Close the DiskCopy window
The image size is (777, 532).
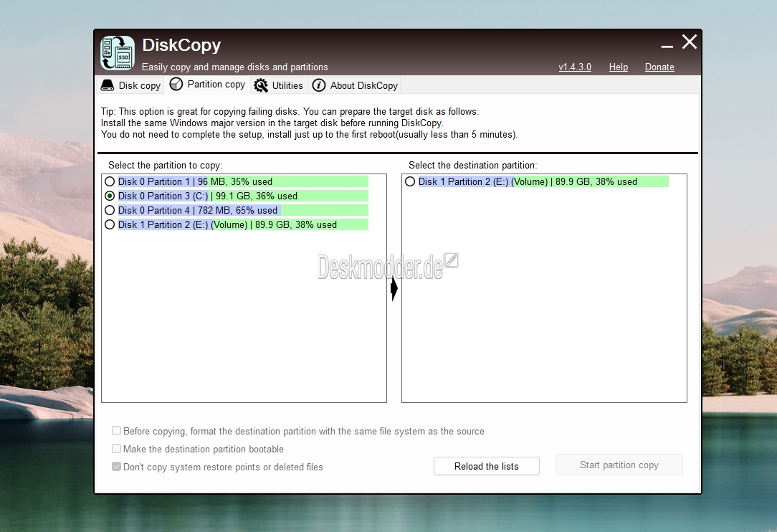690,42
